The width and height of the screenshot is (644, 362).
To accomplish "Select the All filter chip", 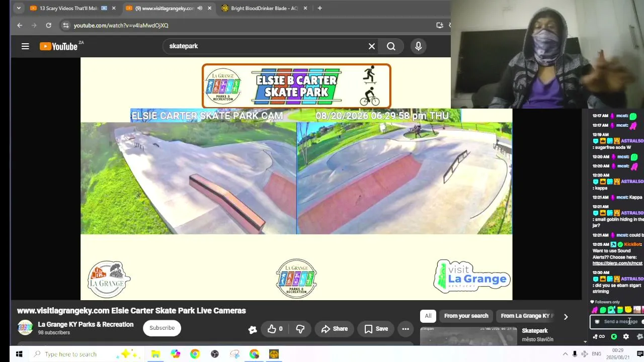I will coord(428,316).
